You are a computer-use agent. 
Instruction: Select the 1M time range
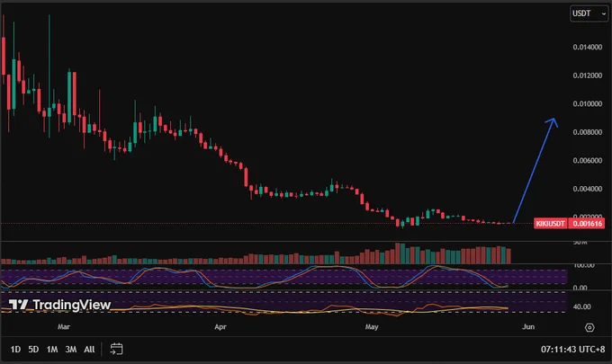click(x=52, y=350)
